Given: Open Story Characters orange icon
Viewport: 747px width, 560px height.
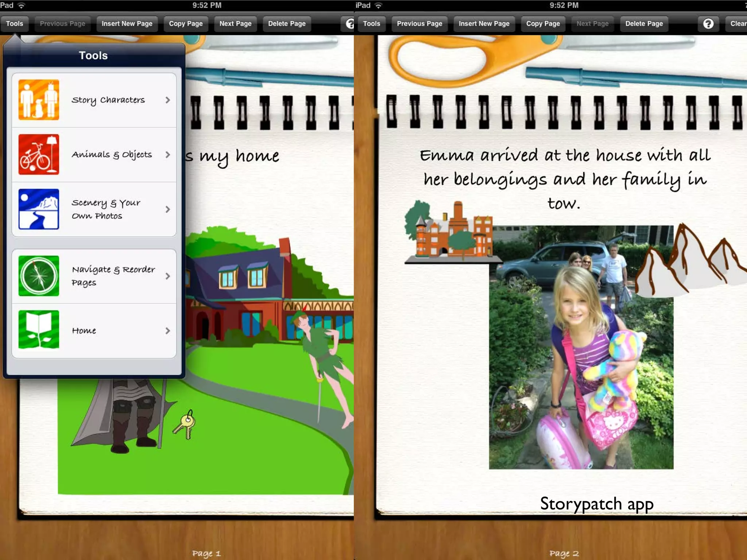Looking at the screenshot, I should coord(39,100).
